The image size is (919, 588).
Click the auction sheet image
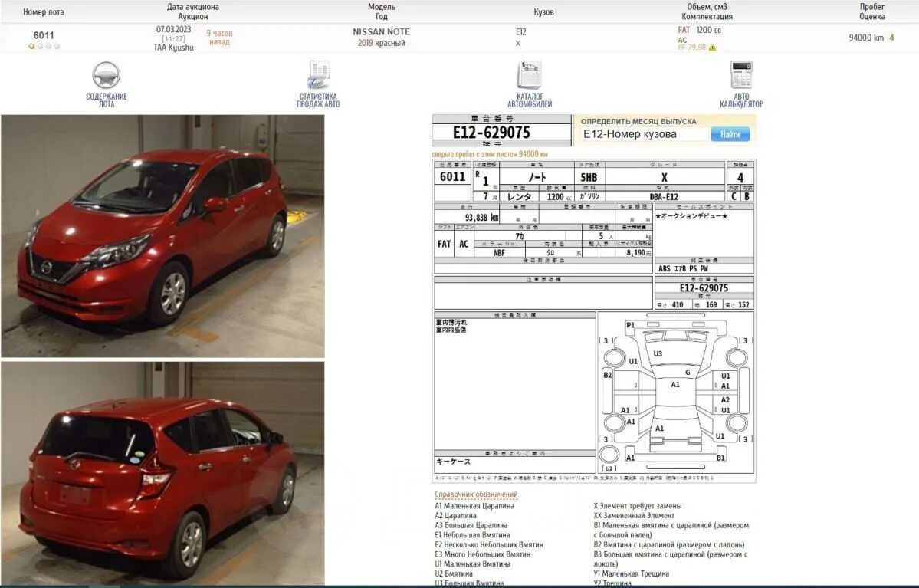tap(594, 320)
